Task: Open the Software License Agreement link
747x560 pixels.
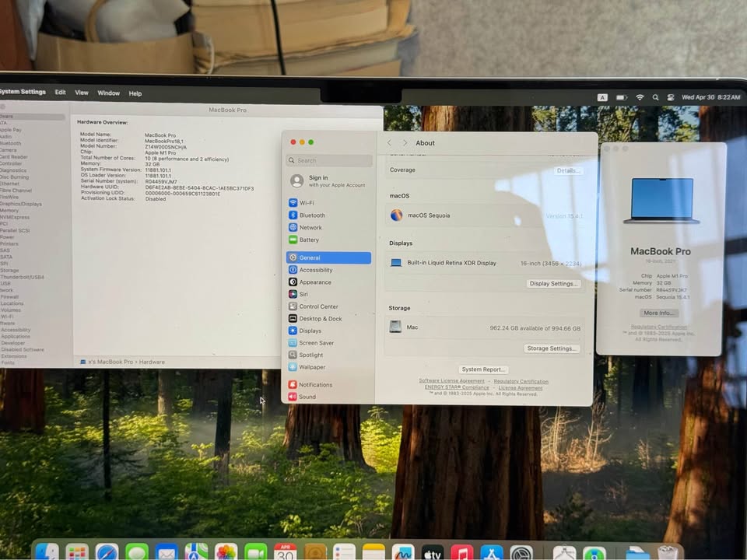Action: [x=451, y=381]
